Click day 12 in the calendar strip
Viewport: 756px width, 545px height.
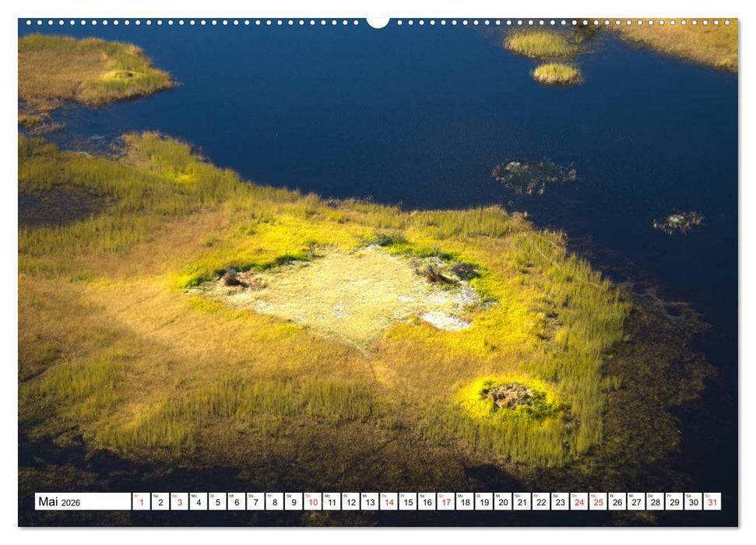[350, 502]
